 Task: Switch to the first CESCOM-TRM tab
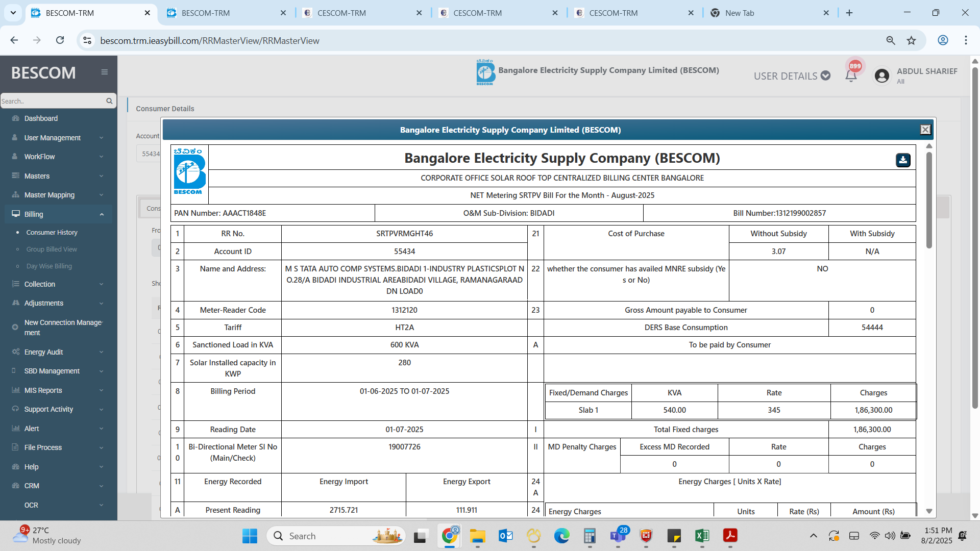341,13
